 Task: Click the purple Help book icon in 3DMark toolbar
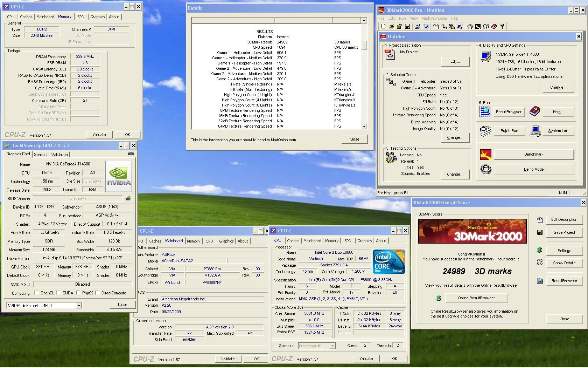[494, 26]
